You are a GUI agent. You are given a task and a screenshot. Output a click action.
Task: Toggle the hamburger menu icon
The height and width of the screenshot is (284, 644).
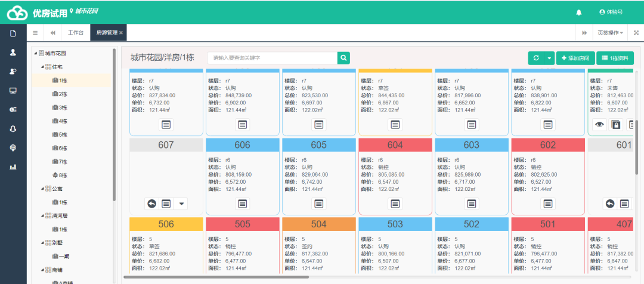point(35,33)
